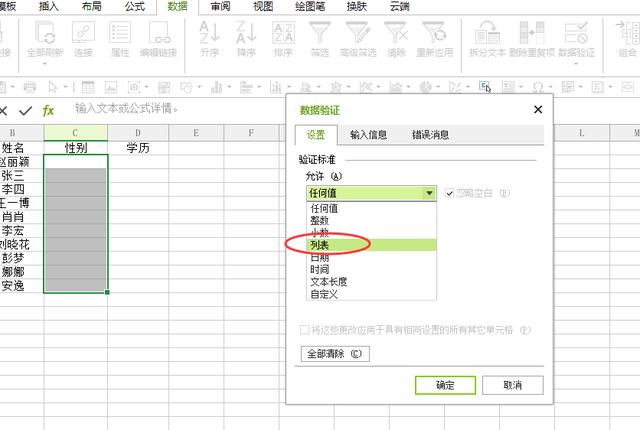Click the 数据验证 data validation ribbon icon
Screen dimensions: 640x430
coord(576,33)
